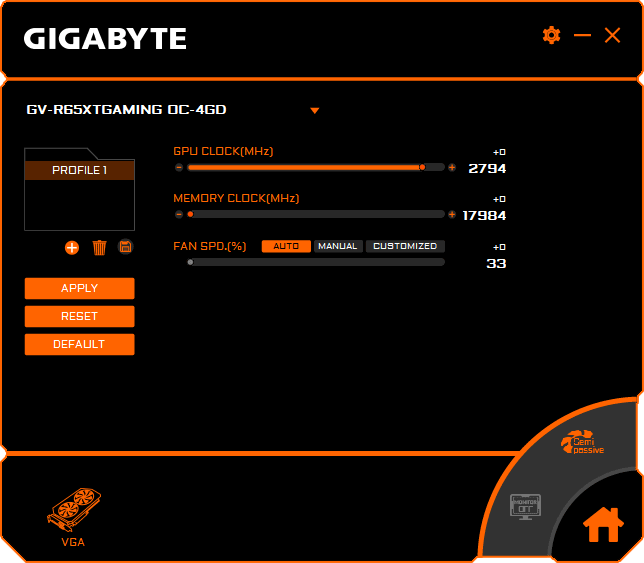The width and height of the screenshot is (644, 563).
Task: Expand the GV-R65XTGAMING OC-4GD device dropdown
Action: tap(315, 110)
